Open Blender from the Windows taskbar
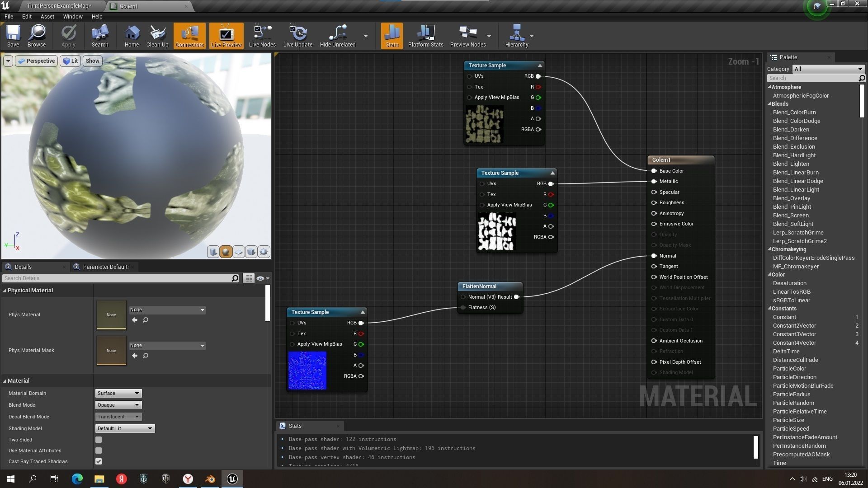This screenshot has height=488, width=868. click(x=210, y=479)
